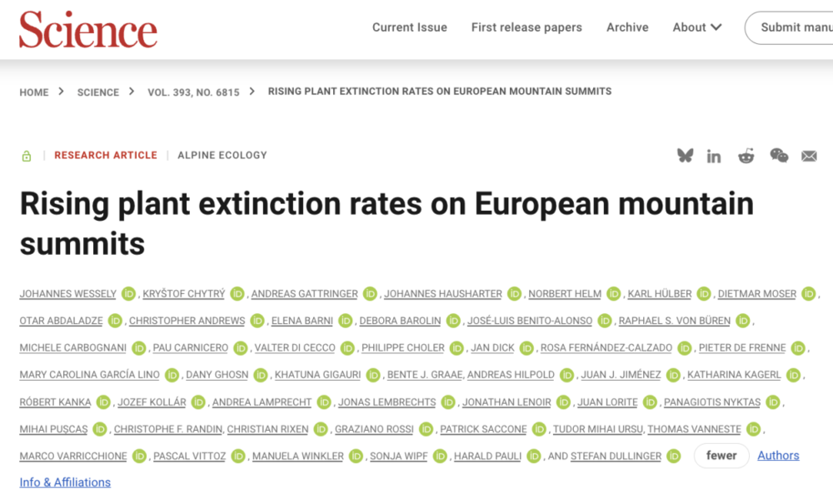The height and width of the screenshot is (504, 833).
Task: Click the Science logo
Action: coord(88,30)
